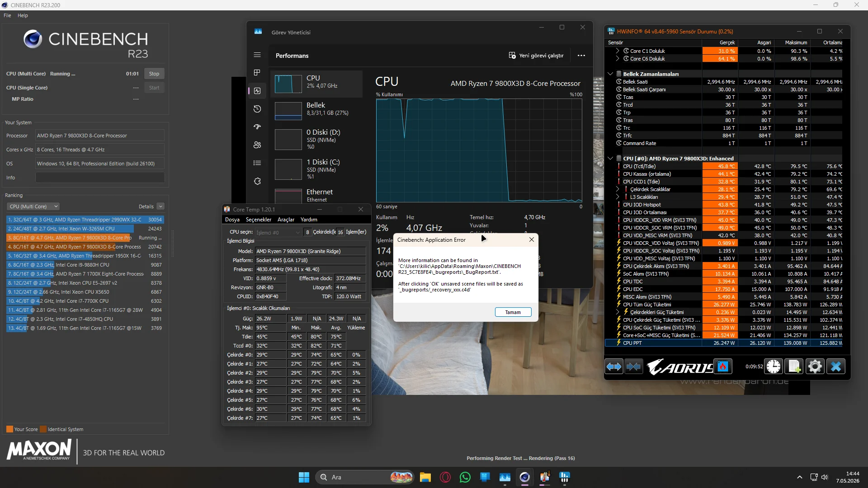Open Dosya menu in Core Temp
The width and height of the screenshot is (868, 488).
[232, 220]
